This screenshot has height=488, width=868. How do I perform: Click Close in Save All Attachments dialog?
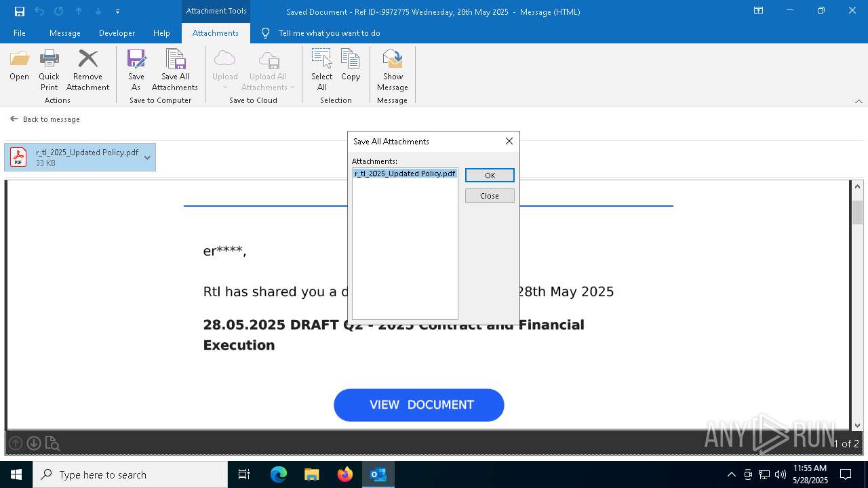[x=490, y=196]
